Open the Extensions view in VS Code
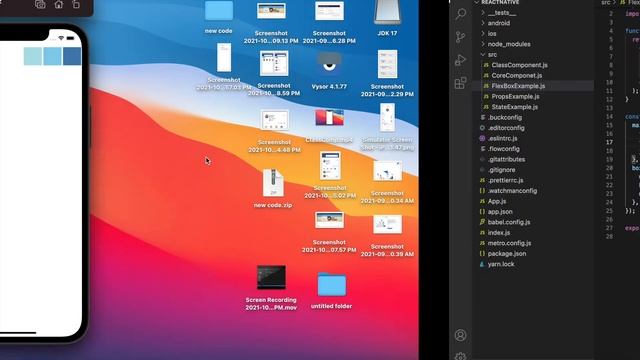This screenshot has height=360, width=640. (x=460, y=83)
